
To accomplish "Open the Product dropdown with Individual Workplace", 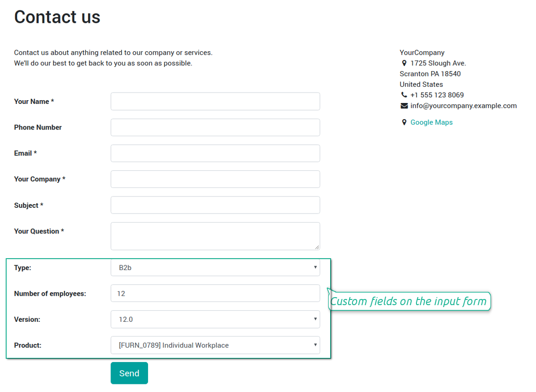I will coord(215,345).
